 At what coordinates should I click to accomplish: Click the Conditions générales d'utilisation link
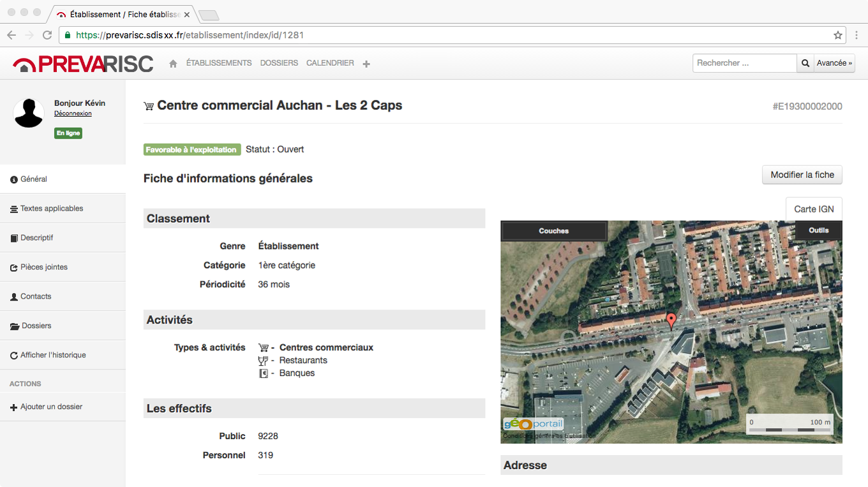550,436
